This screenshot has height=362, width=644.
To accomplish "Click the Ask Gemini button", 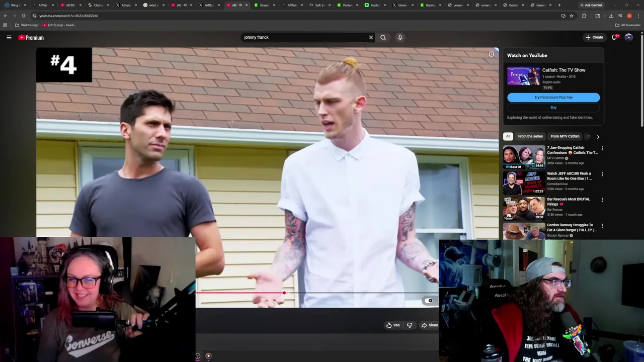I will pyautogui.click(x=591, y=5).
